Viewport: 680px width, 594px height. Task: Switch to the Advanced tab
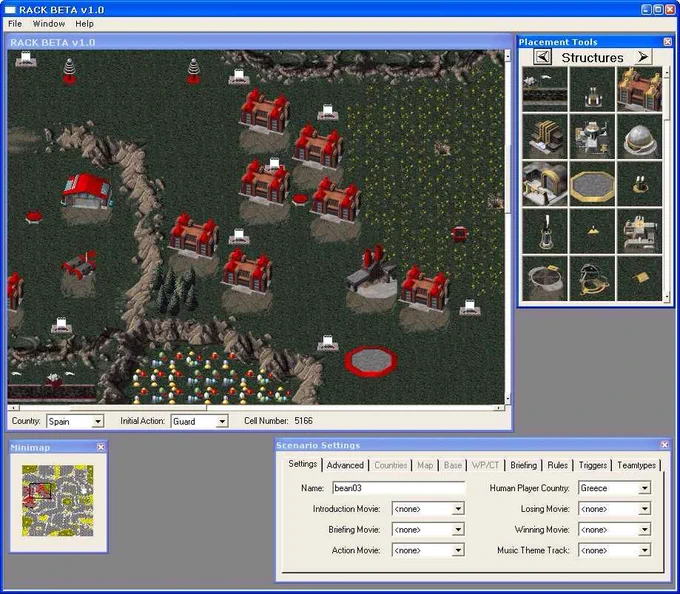[345, 465]
